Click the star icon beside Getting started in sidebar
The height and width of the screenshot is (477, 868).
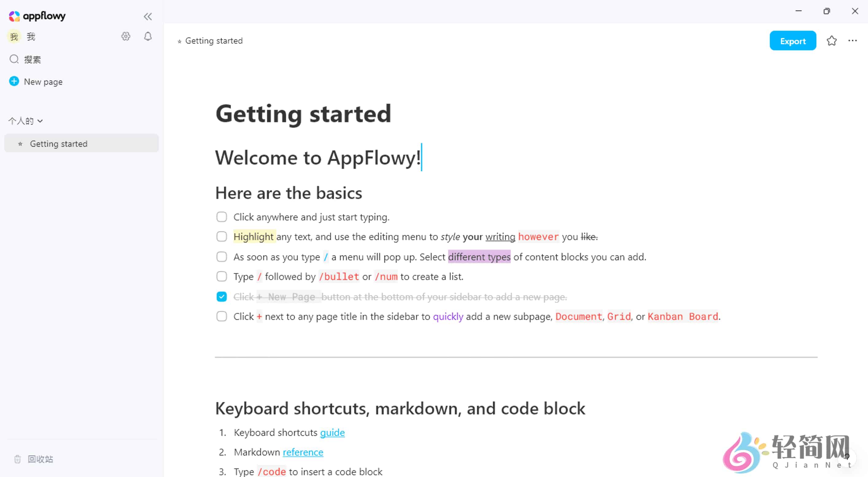coord(21,144)
